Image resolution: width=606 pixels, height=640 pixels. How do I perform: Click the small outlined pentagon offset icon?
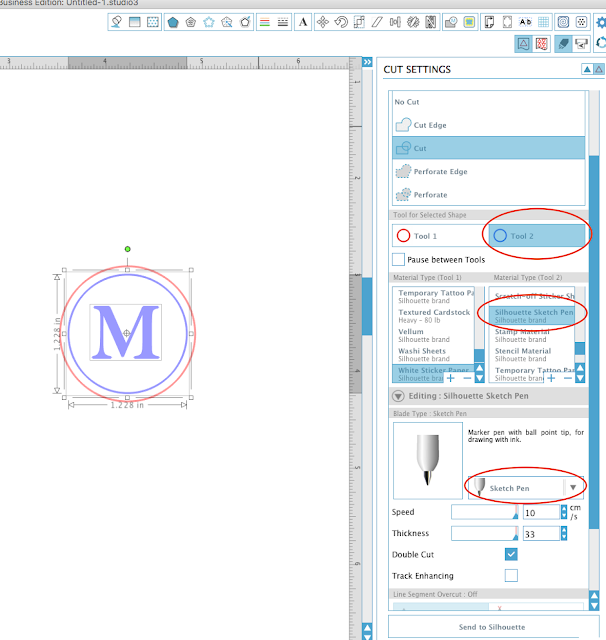[x=191, y=22]
